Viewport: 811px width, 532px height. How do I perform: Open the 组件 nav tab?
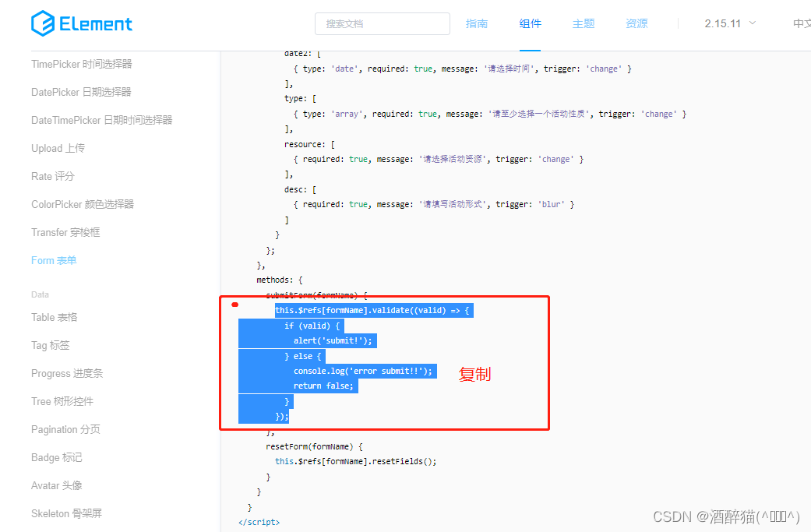531,24
